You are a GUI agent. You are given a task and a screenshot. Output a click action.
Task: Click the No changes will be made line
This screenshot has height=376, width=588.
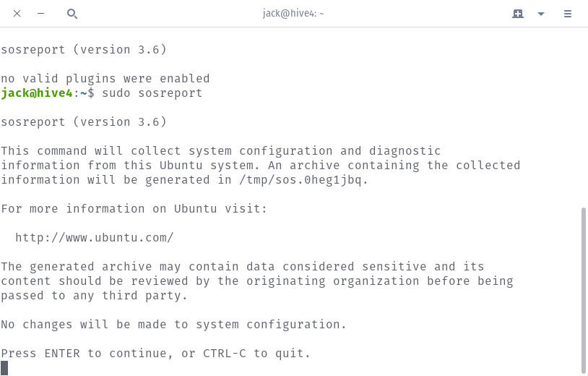pos(173,324)
